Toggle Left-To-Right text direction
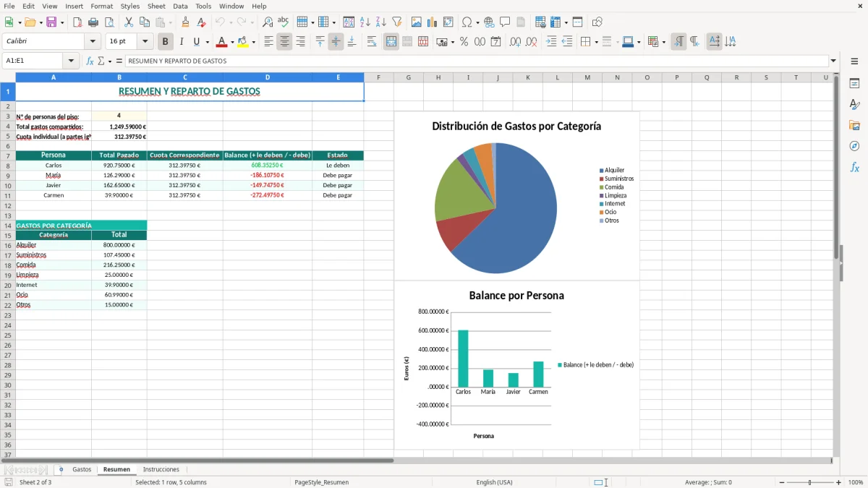 click(x=678, y=42)
